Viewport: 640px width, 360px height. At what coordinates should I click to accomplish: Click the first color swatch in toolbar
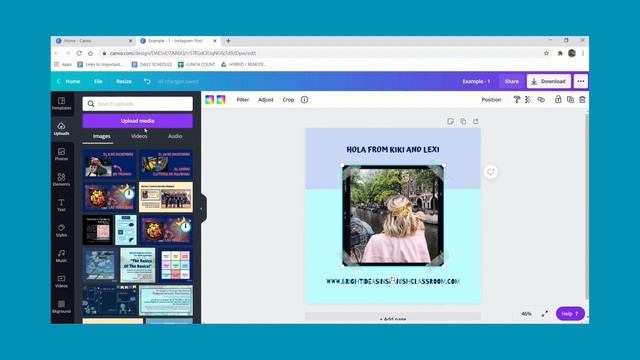tap(209, 100)
